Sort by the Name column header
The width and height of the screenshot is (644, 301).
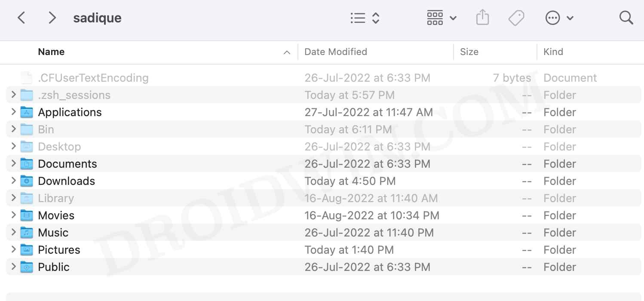51,52
